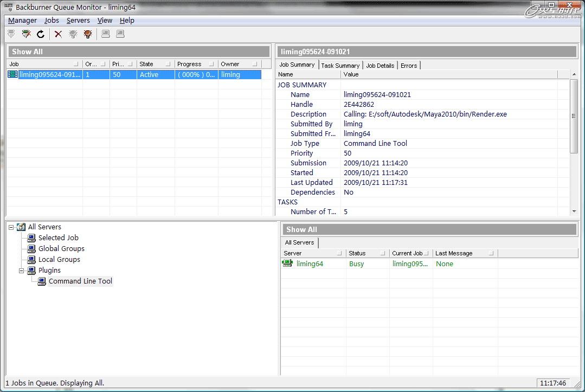Click the job summary scrollbar down arrow

(574, 211)
